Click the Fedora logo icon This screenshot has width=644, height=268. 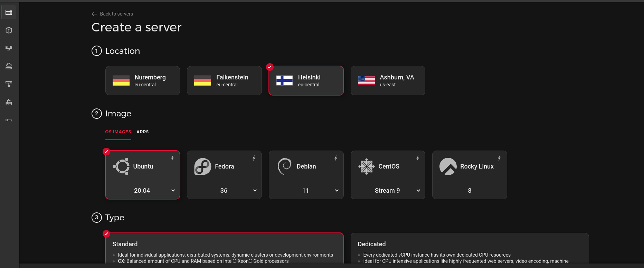(203, 166)
